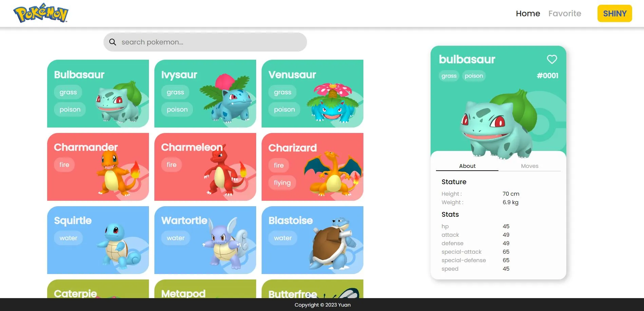644x311 pixels.
Task: Click the fire tag on Charmander card
Action: click(64, 165)
